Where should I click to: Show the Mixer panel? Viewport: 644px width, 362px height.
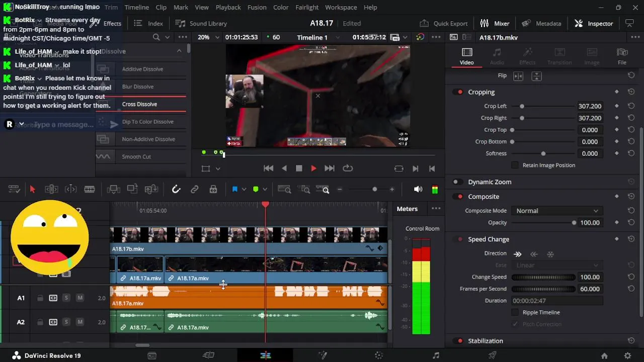point(495,24)
